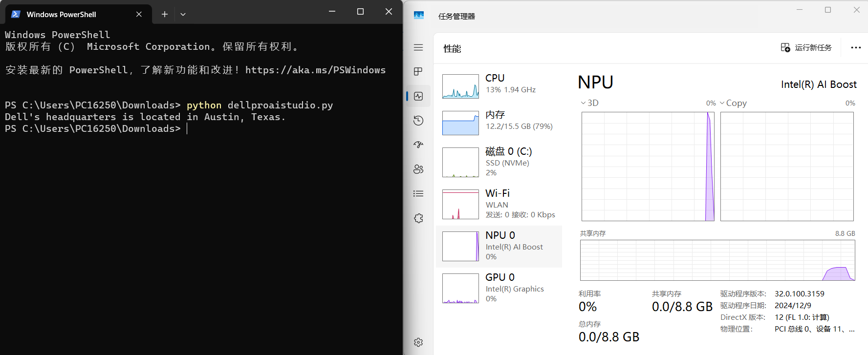
Task: Click the 性能 page heading
Action: (x=452, y=48)
